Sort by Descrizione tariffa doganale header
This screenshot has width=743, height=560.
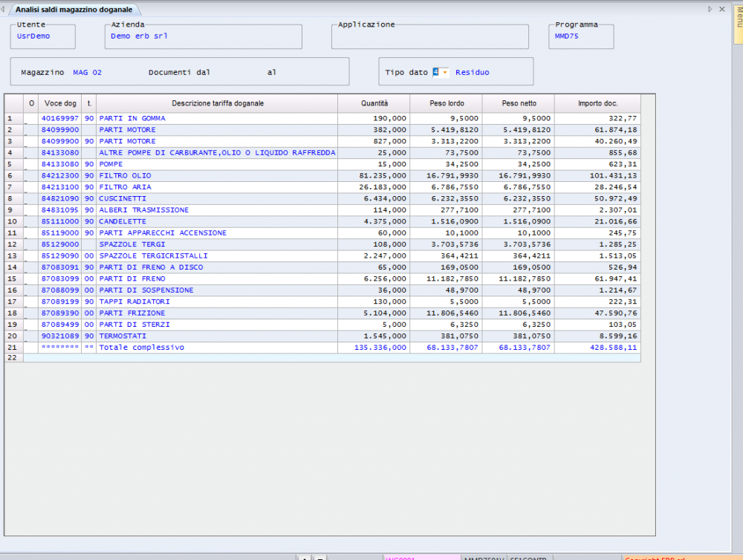point(217,103)
